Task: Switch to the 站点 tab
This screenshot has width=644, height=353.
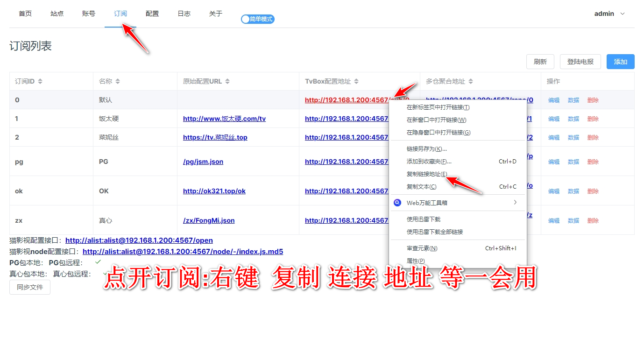Action: (x=57, y=14)
